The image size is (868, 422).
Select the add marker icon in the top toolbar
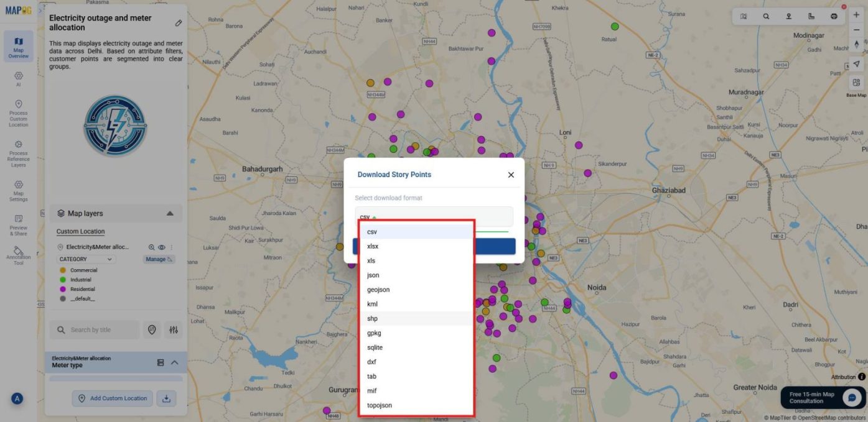click(x=788, y=16)
